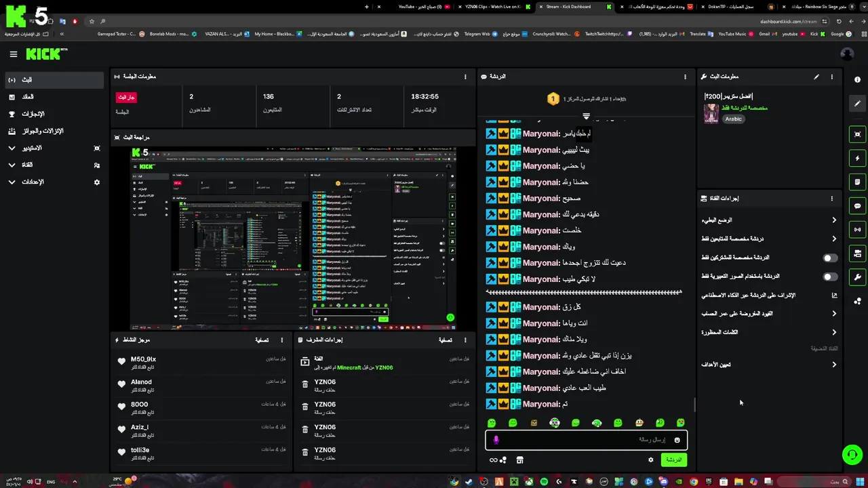The height and width of the screenshot is (488, 868).
Task: Collapse the subscription goal banner arrow
Action: click(586, 116)
